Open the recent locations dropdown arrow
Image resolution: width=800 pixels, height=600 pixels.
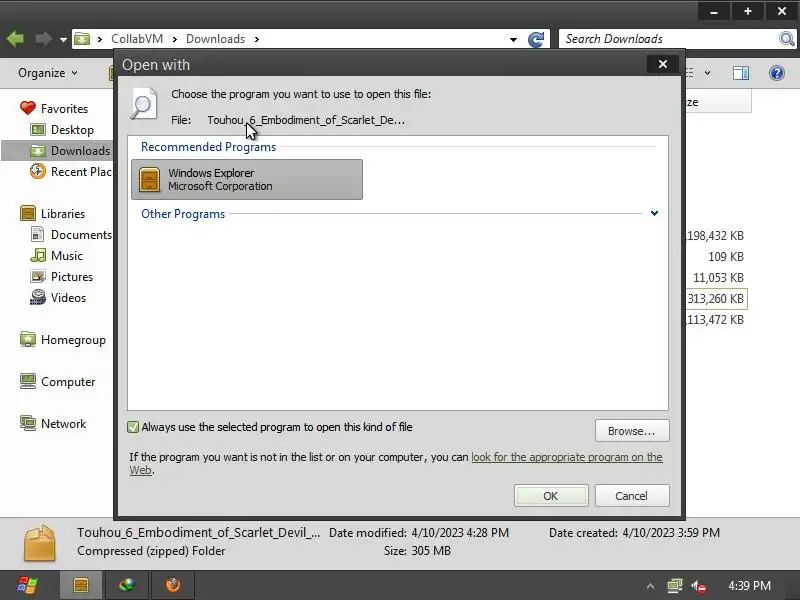point(63,39)
